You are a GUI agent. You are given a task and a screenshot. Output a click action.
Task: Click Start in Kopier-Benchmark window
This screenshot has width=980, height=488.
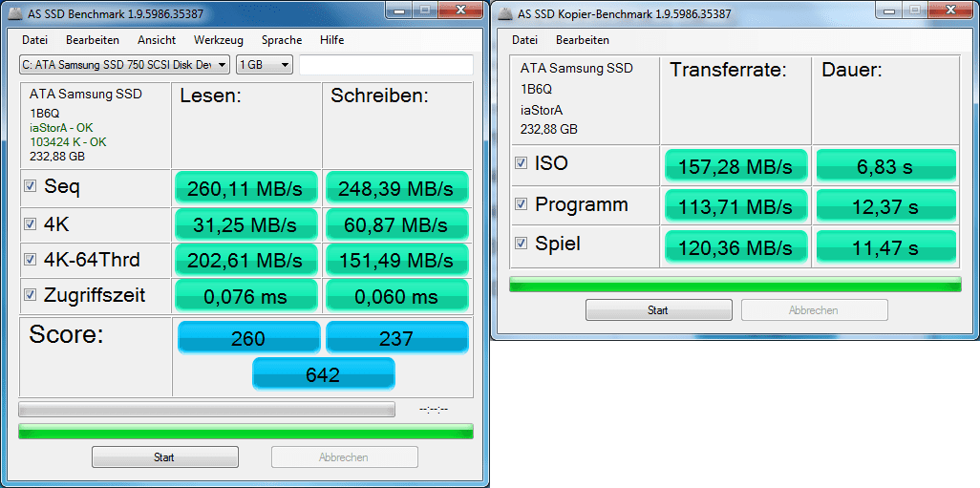pos(659,310)
